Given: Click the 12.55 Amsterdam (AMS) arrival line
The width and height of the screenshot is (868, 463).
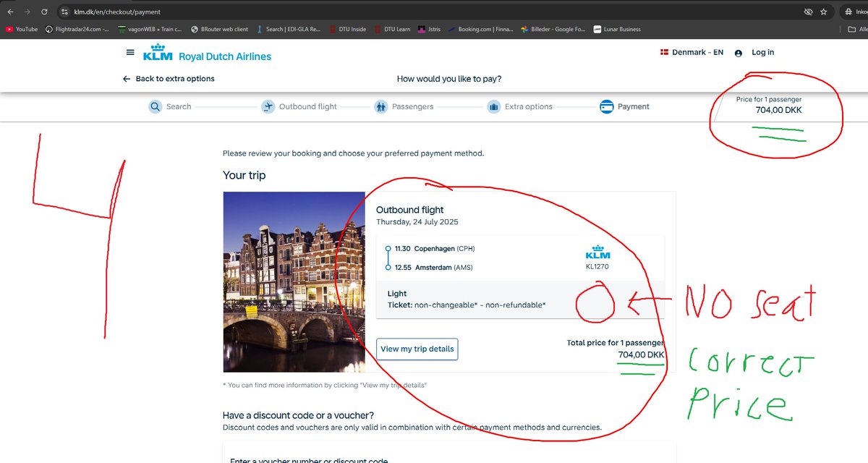Looking at the screenshot, I should click(x=435, y=268).
